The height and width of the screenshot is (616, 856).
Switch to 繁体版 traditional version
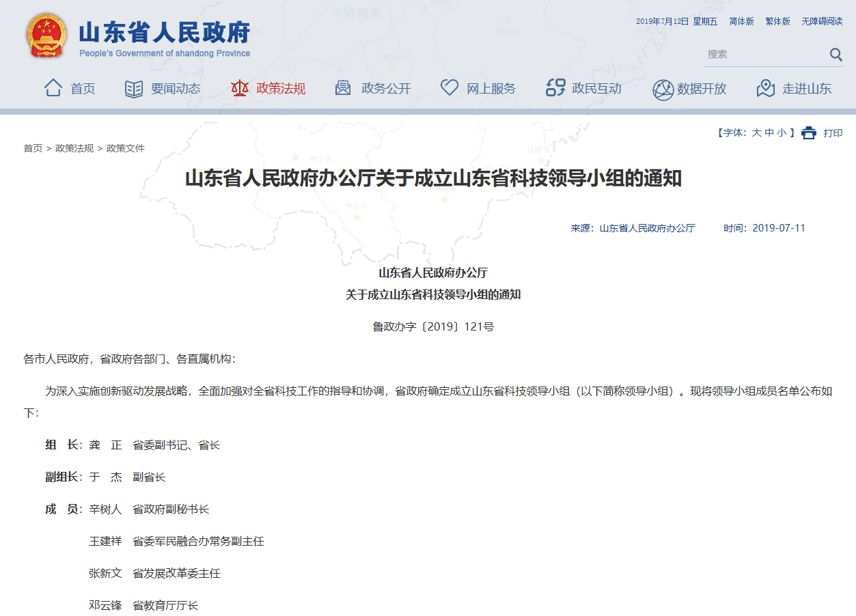click(777, 22)
